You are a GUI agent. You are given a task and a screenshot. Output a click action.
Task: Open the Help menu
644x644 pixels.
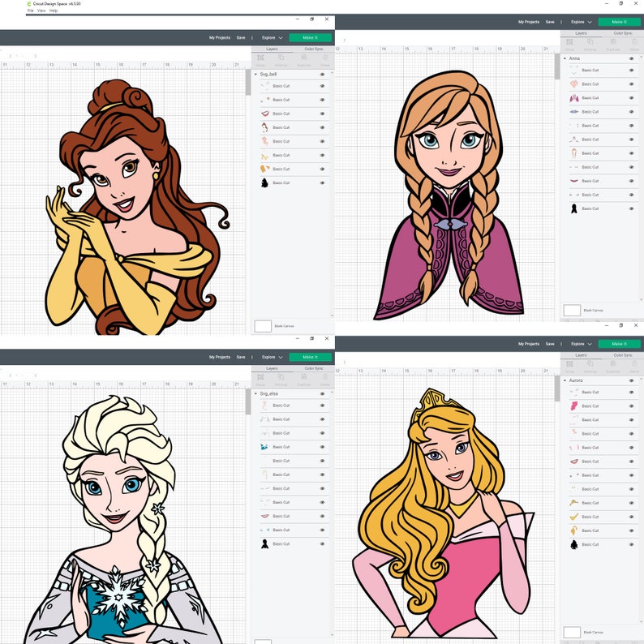tap(54, 11)
